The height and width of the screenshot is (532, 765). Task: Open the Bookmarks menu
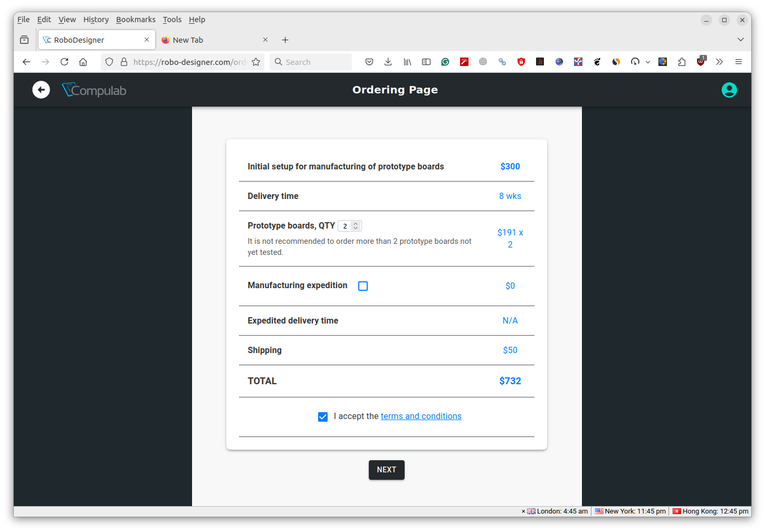136,20
